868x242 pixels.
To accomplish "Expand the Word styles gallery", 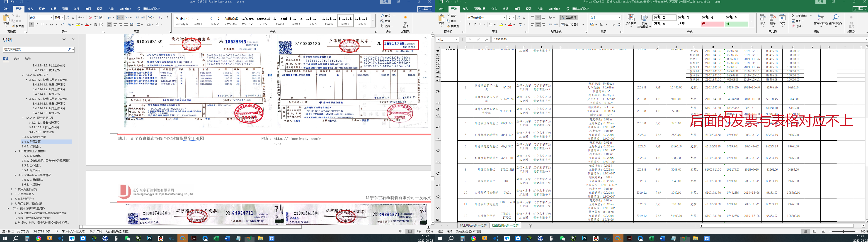I will (373, 21).
